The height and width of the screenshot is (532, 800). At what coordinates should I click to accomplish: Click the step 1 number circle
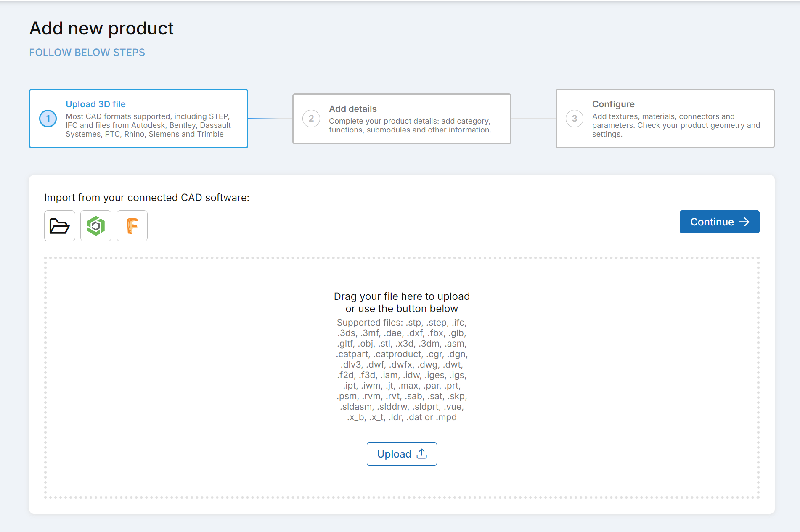(48, 119)
